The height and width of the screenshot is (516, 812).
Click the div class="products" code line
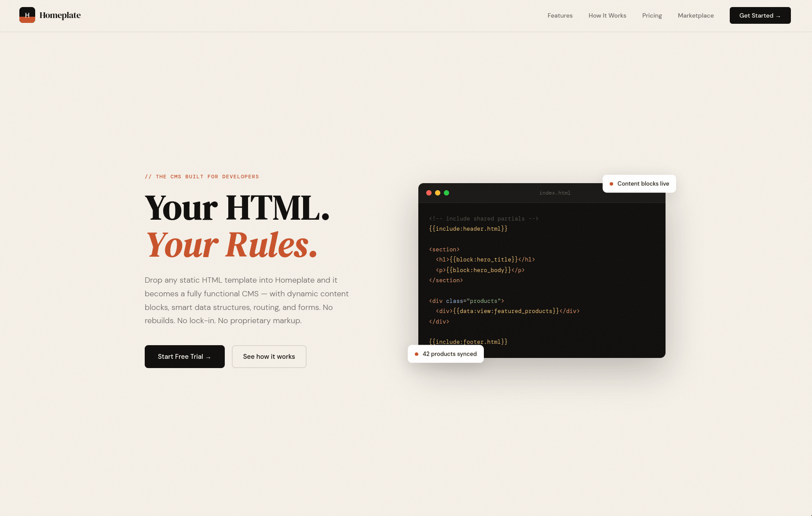point(466,301)
